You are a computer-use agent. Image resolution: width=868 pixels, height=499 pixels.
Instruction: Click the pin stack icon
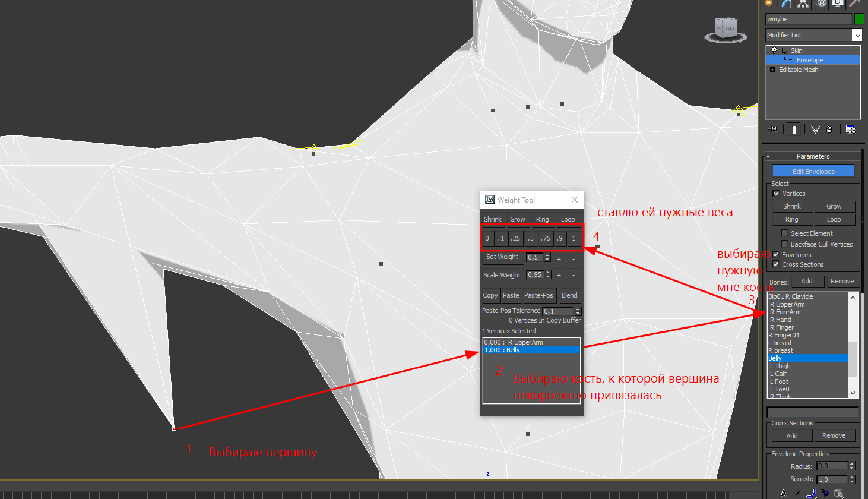[x=773, y=129]
